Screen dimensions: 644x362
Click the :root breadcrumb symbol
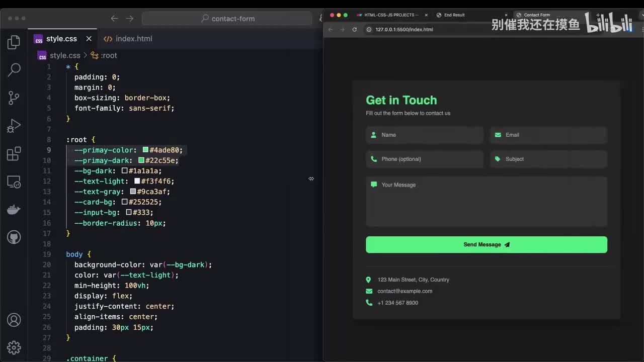coord(104,55)
